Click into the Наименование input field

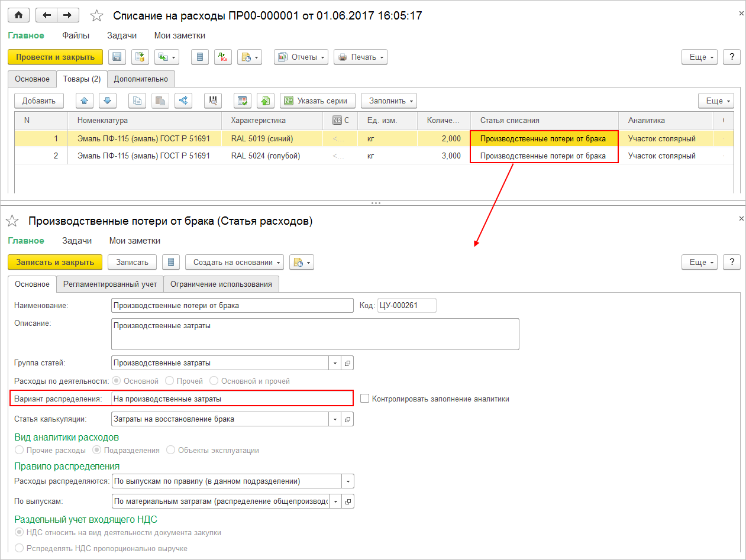point(232,305)
